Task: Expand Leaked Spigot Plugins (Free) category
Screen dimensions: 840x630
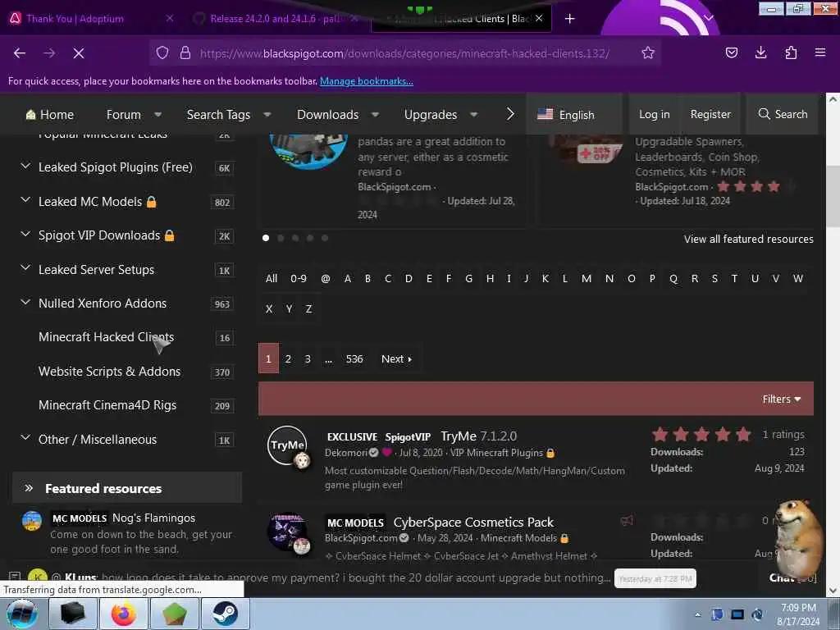Action: (x=25, y=166)
